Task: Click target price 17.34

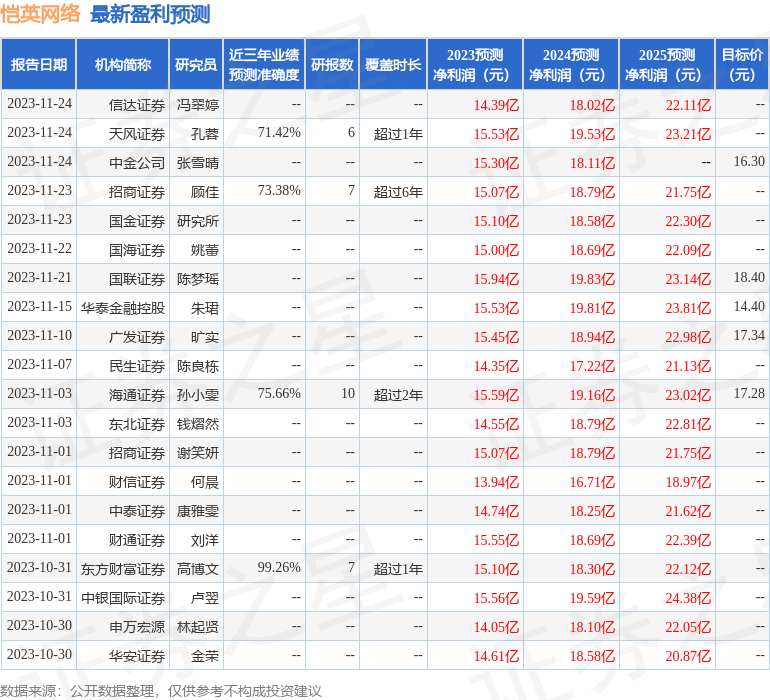Action: (749, 336)
